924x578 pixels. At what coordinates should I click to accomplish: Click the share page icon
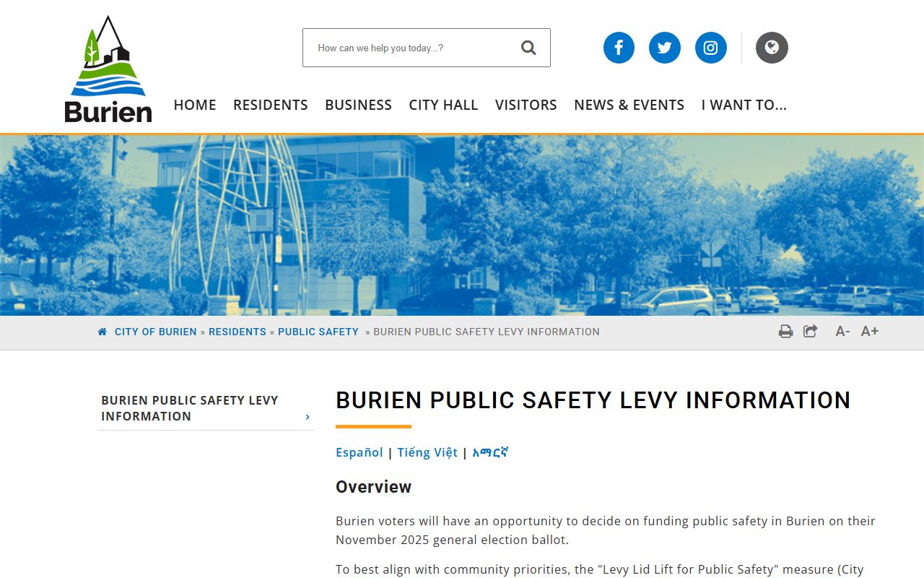(x=811, y=332)
